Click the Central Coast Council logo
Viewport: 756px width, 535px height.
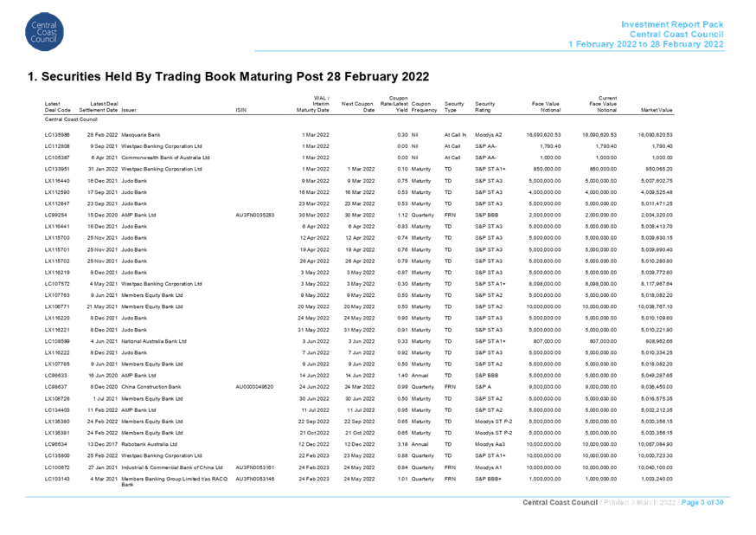coord(44,32)
